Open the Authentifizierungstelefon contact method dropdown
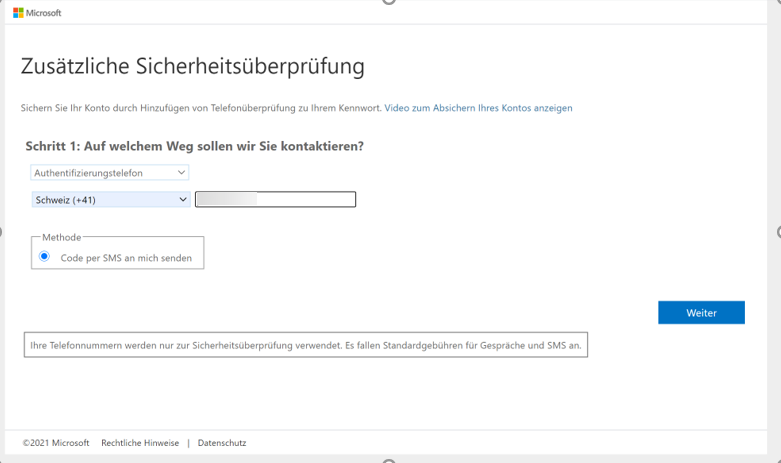 point(110,173)
